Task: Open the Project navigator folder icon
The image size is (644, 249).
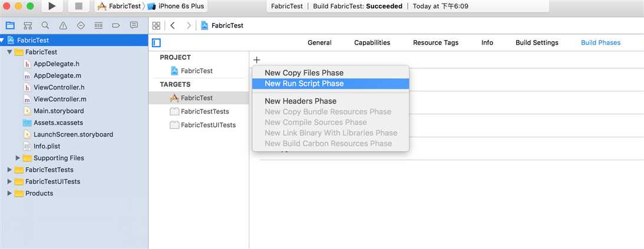Action: tap(10, 25)
